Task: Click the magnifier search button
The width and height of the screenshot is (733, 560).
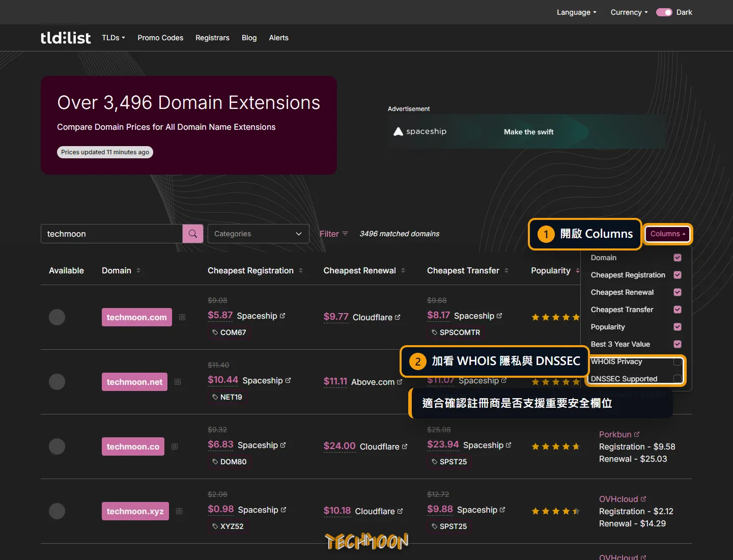Action: 193,234
